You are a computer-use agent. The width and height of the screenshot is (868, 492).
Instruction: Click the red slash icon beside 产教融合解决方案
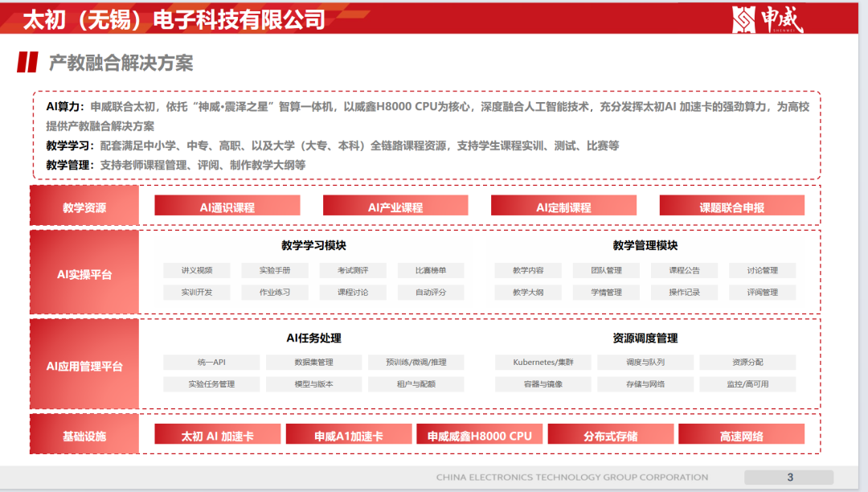pyautogui.click(x=27, y=63)
